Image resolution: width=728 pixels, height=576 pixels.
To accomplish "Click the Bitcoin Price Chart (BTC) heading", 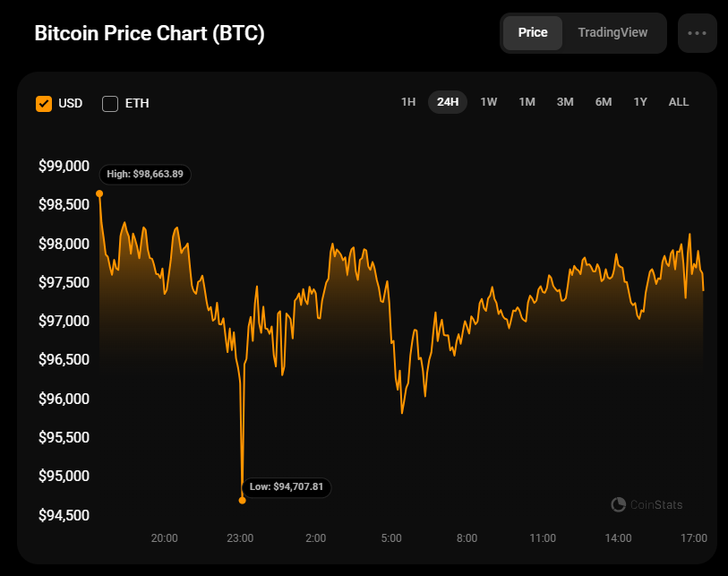I will coord(150,34).
